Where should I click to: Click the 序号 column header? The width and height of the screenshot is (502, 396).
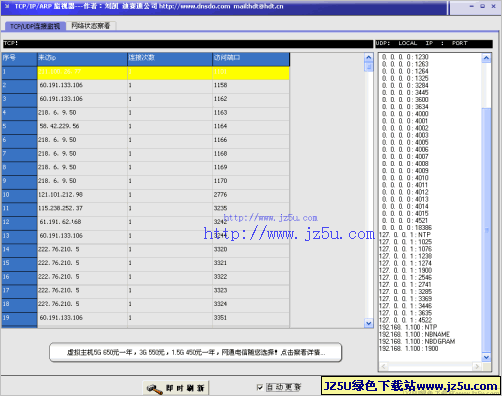click(19, 59)
